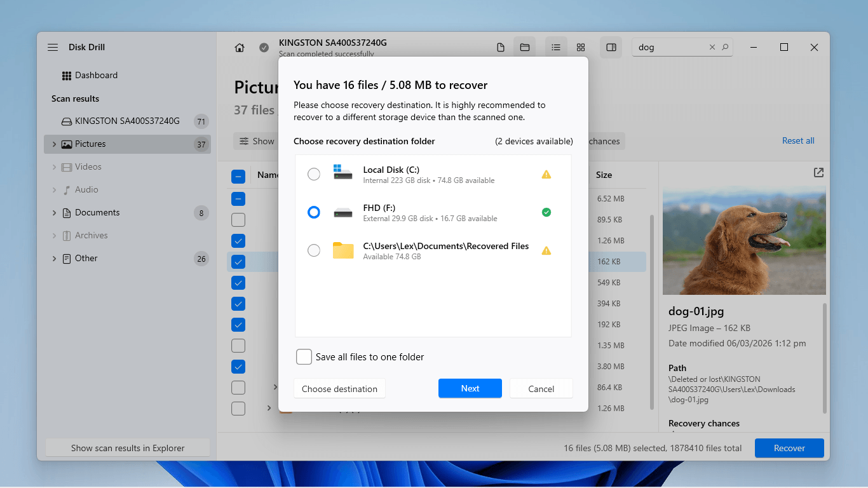The height and width of the screenshot is (488, 868).
Task: Uncheck the box on the 3.80 MB row
Action: point(238,367)
